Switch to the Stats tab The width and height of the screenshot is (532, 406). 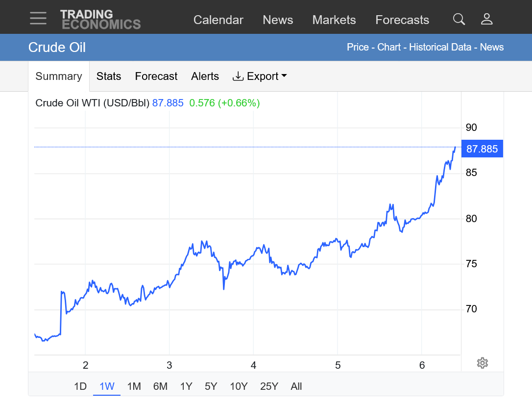pos(109,76)
